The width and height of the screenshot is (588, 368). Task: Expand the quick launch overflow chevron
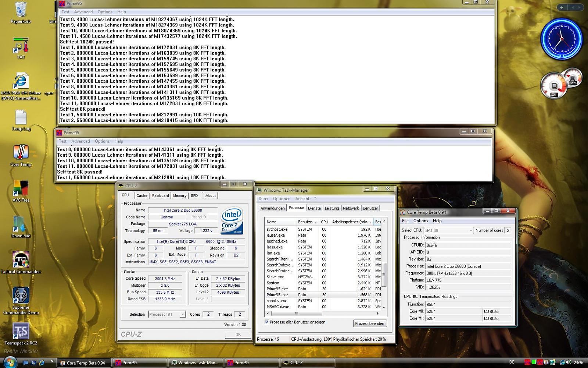click(52, 361)
